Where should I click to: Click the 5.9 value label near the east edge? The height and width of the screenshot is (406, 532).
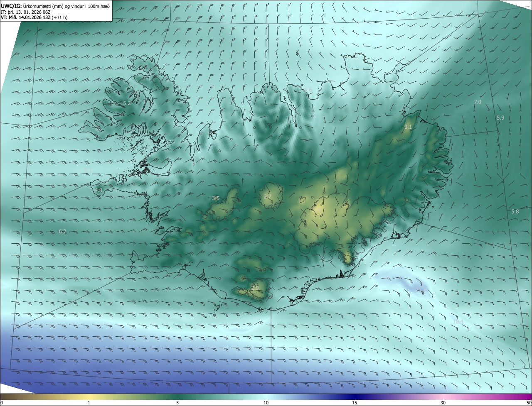coord(500,118)
